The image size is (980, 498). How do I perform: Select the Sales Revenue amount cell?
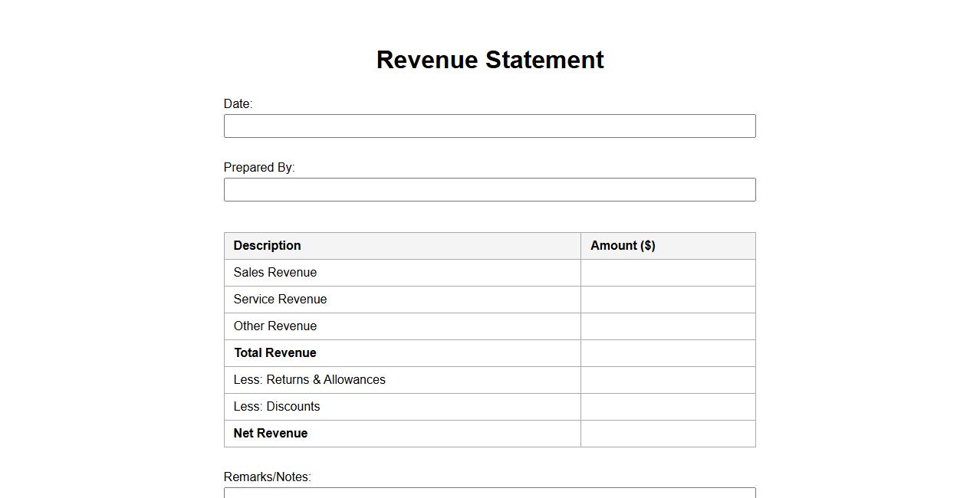click(x=667, y=273)
